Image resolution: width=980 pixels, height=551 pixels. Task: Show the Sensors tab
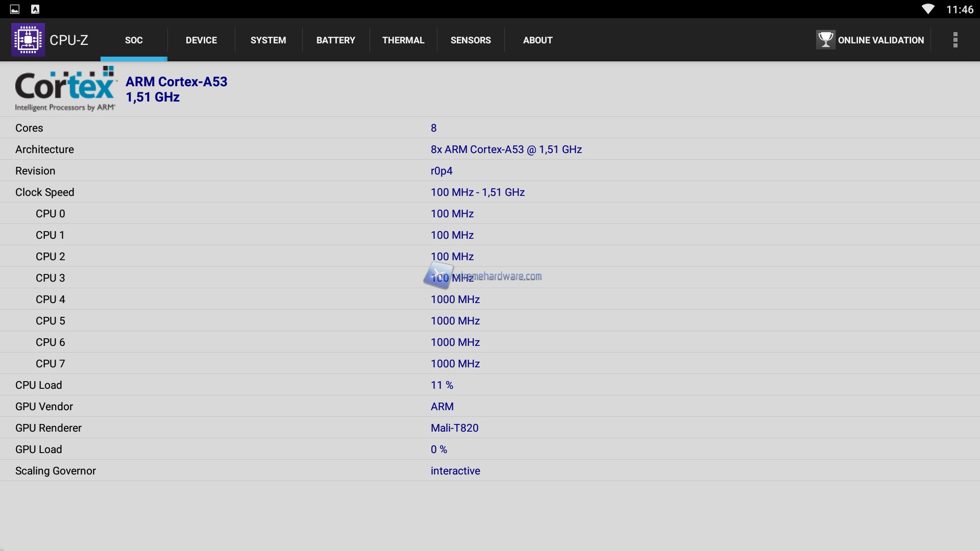click(470, 40)
